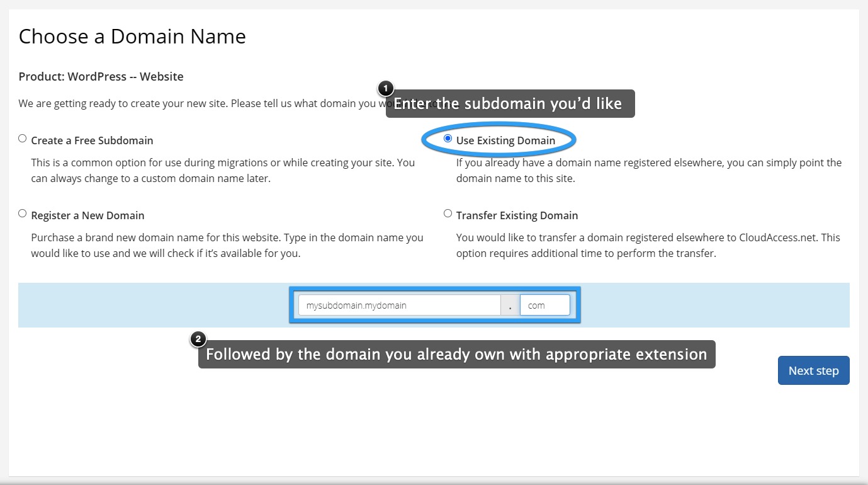The image size is (868, 485).
Task: Click the 'Choose a Domain Name' heading
Action: tap(132, 37)
